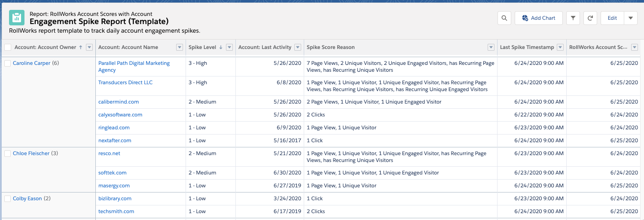Toggle the select-all checkbox in header row
The image size is (644, 220).
8,47
